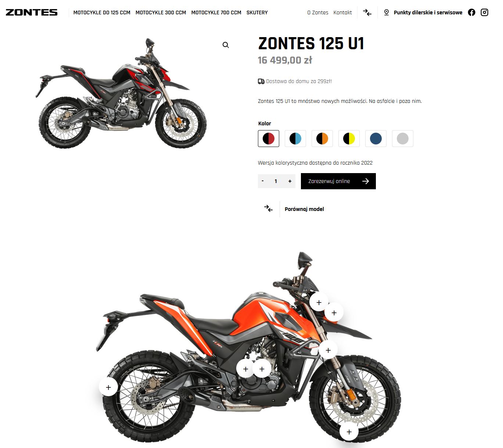
Task: Open the Kontakt link
Action: coord(342,12)
